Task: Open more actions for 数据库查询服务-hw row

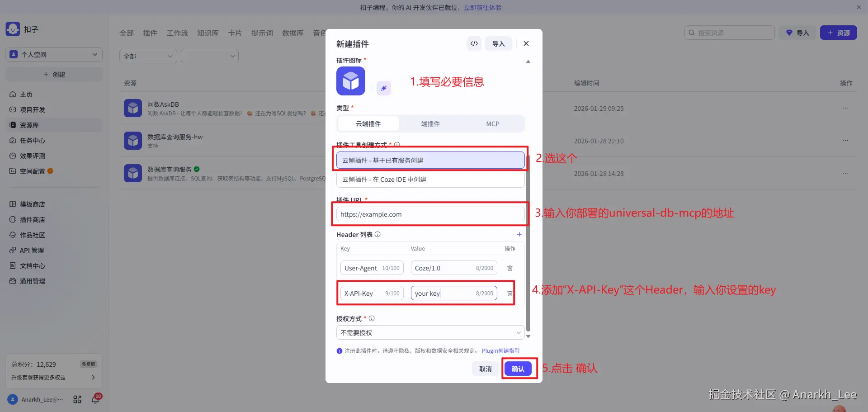Action: 845,141
